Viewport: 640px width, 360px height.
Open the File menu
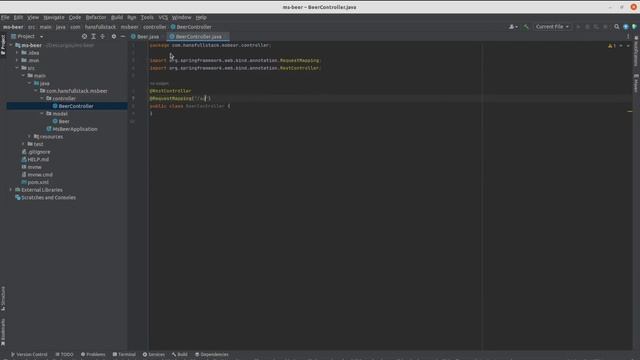point(5,18)
